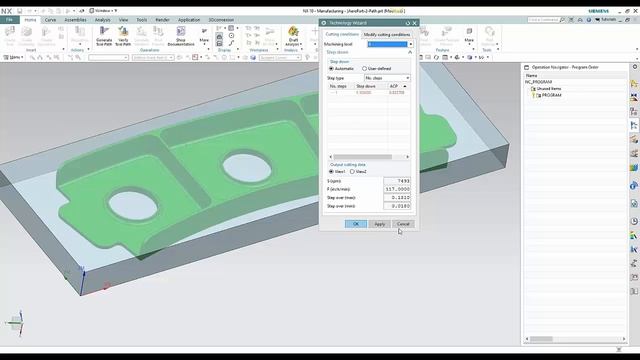Image resolution: width=640 pixels, height=360 pixels.
Task: Click the Find a Command search icon
Action: tap(562, 20)
